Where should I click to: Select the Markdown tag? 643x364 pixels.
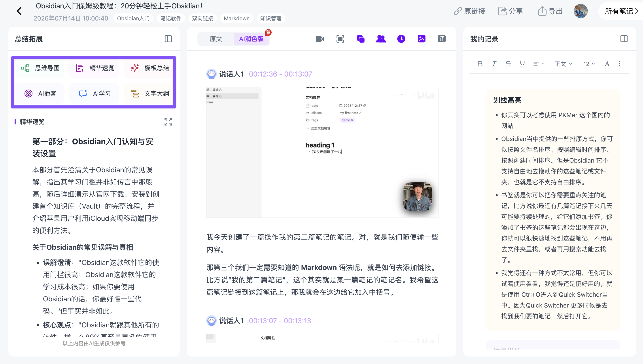[236, 19]
